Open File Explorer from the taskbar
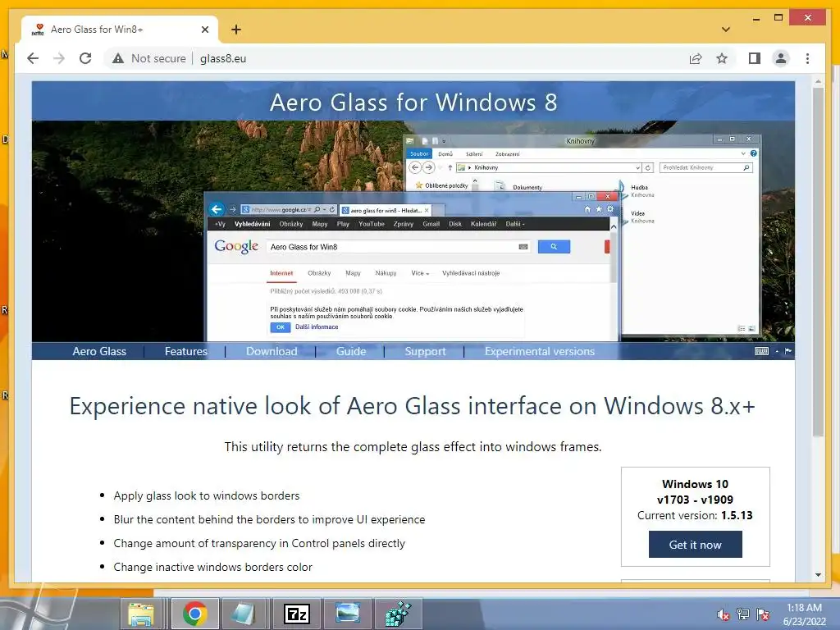 pos(141,614)
